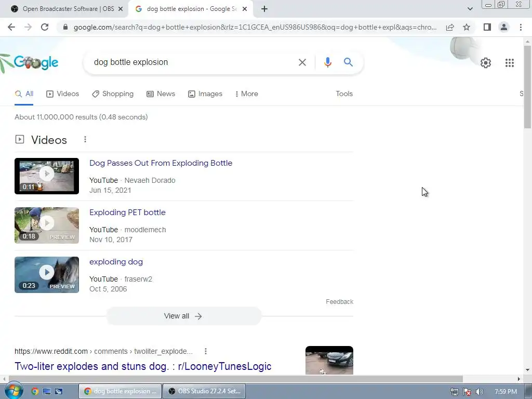
Task: Open search Tools options
Action: 344,94
